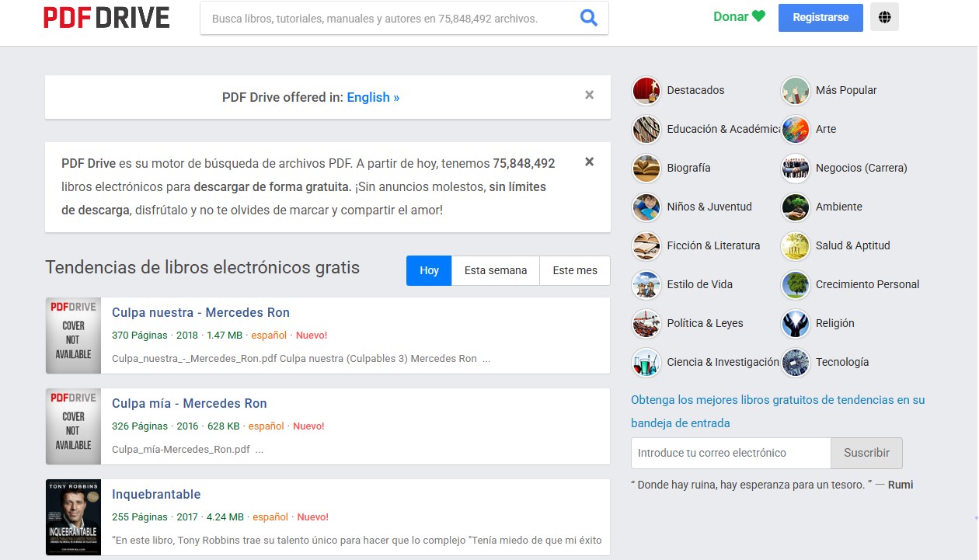Click the Negocios (Carrera) category icon
This screenshot has height=560, width=979.
[796, 169]
